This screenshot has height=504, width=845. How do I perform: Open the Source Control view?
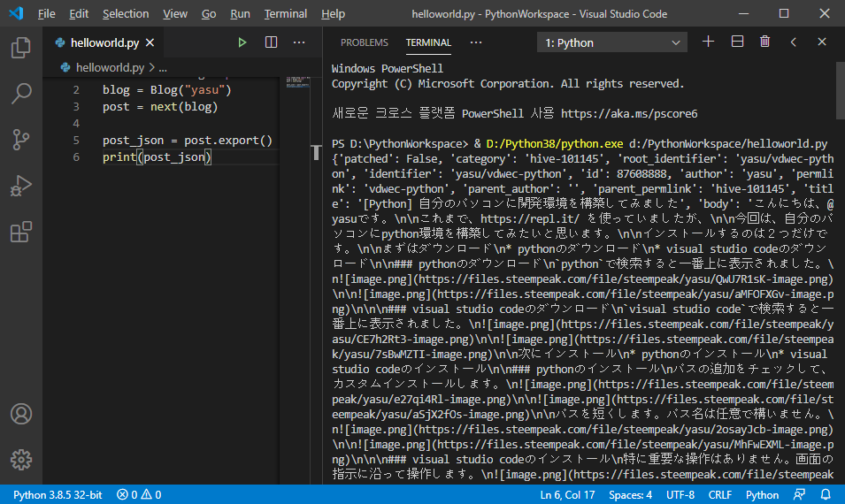tap(21, 140)
